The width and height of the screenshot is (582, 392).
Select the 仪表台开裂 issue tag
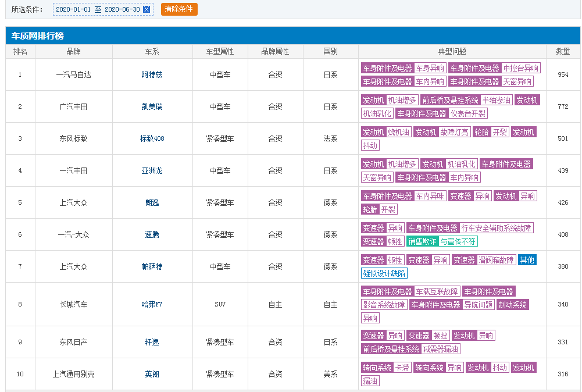pyautogui.click(x=467, y=113)
